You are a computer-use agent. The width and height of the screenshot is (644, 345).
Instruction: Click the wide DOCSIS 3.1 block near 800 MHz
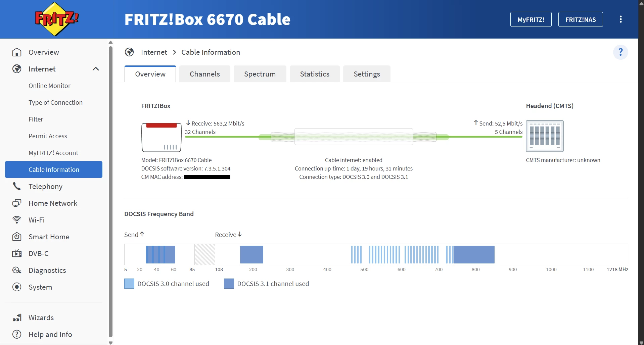point(474,254)
